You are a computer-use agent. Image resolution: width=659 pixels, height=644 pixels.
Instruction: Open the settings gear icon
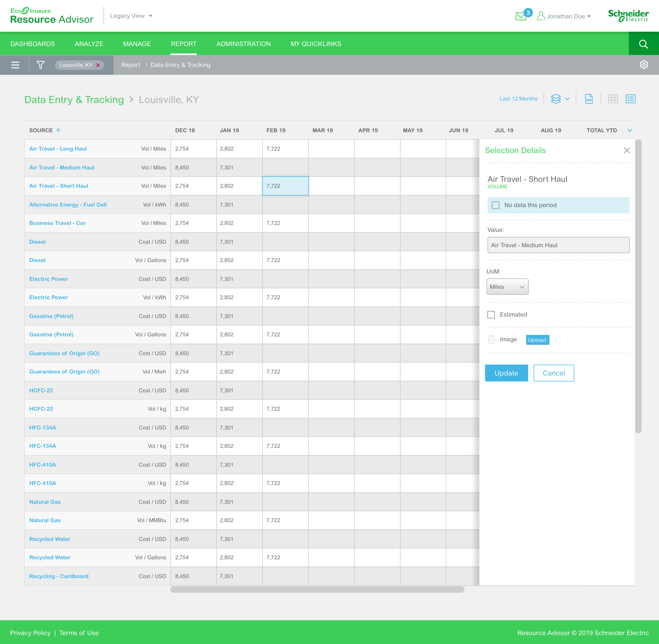point(644,65)
